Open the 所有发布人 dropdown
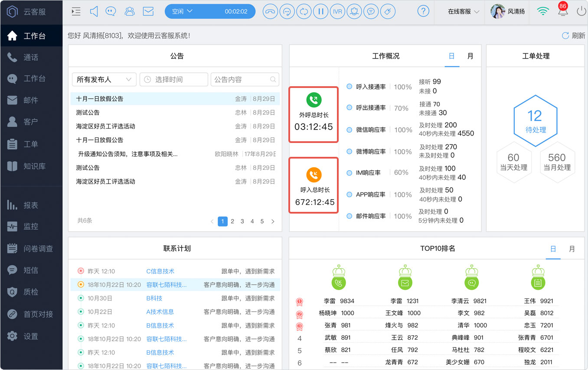588x370 pixels. click(x=104, y=80)
